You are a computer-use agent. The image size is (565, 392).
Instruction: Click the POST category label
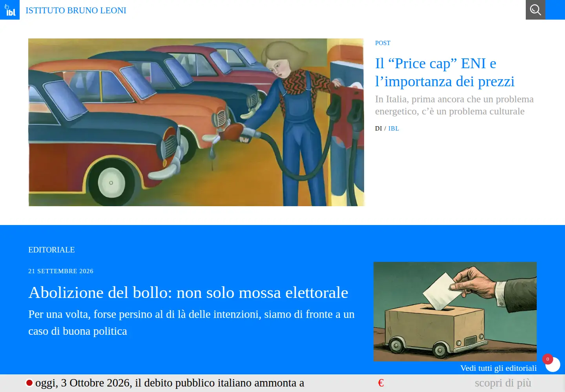(383, 43)
